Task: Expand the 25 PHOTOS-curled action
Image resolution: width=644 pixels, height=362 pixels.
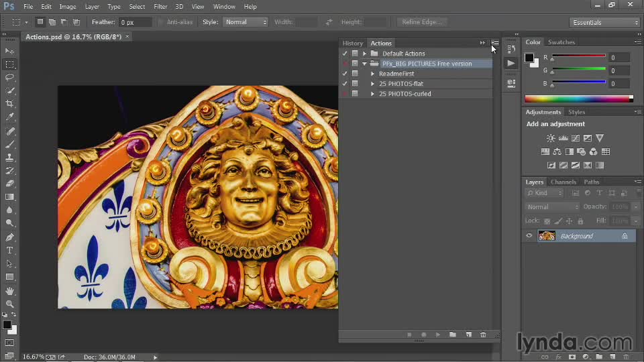Action: pyautogui.click(x=372, y=94)
